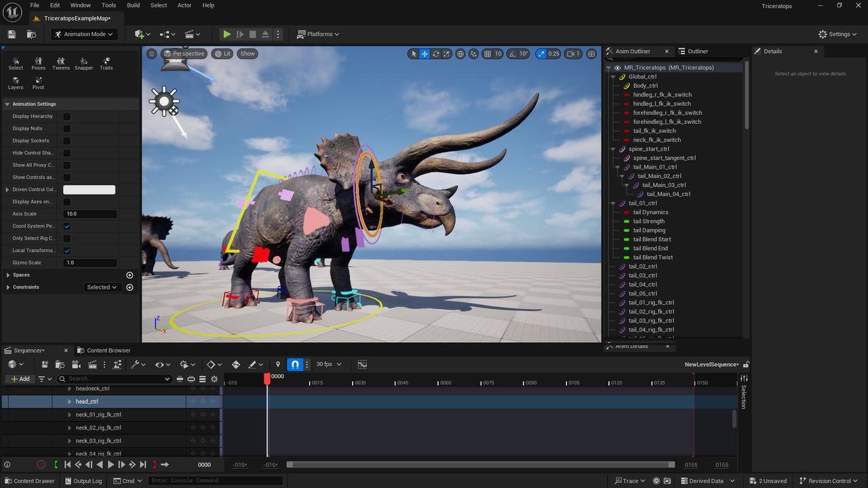Click the auto-key icon in Sequencer toolbar
The width and height of the screenshot is (868, 488).
coord(236,364)
